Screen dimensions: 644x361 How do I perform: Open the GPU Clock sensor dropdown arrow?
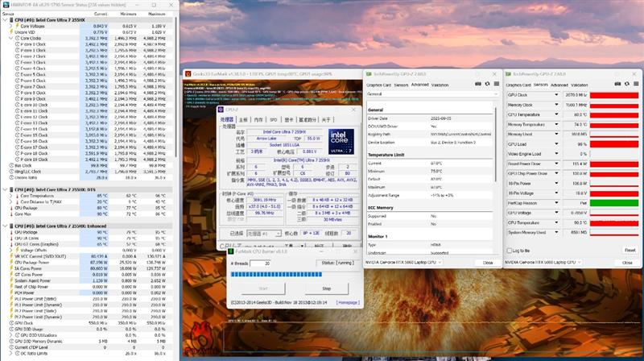tap(558, 96)
